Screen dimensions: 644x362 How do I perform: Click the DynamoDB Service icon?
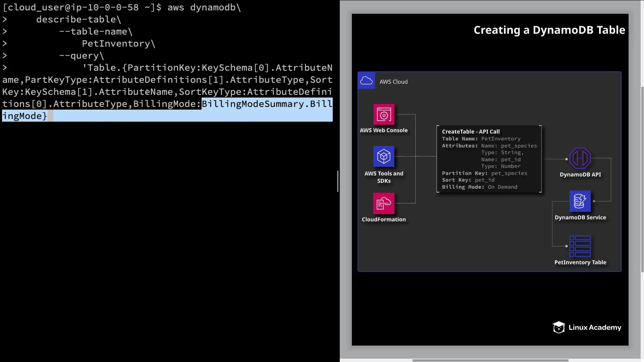580,201
